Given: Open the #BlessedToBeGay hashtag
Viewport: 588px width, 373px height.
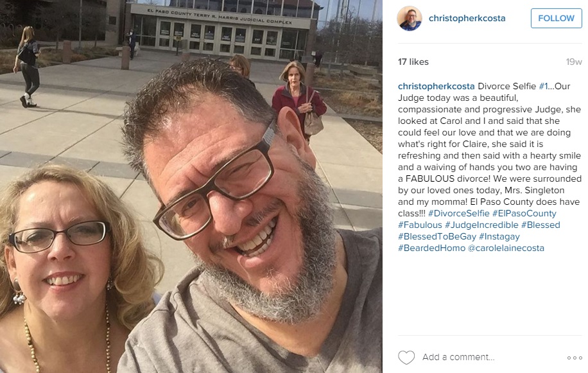Looking at the screenshot, I should click(x=437, y=236).
